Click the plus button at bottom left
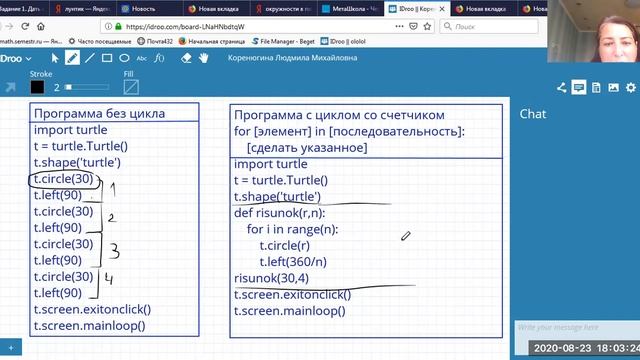The height and width of the screenshot is (360, 640). click(11, 348)
